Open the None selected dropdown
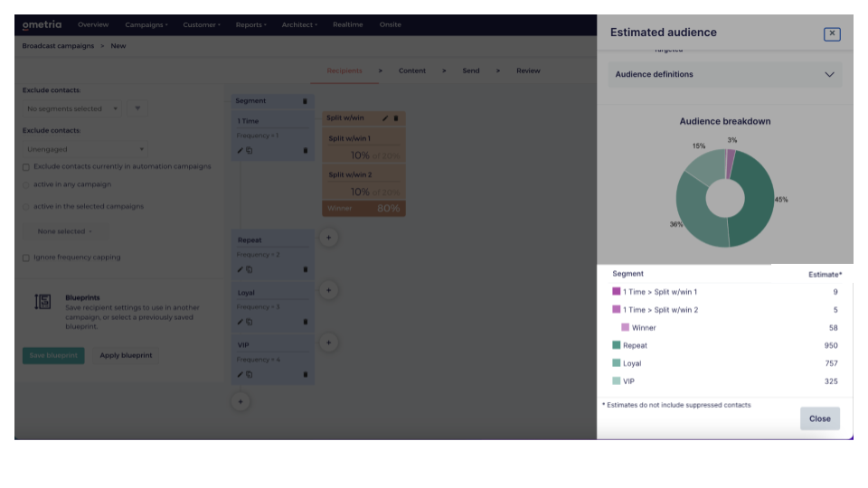Screen dimensions: 868x488 (65, 231)
